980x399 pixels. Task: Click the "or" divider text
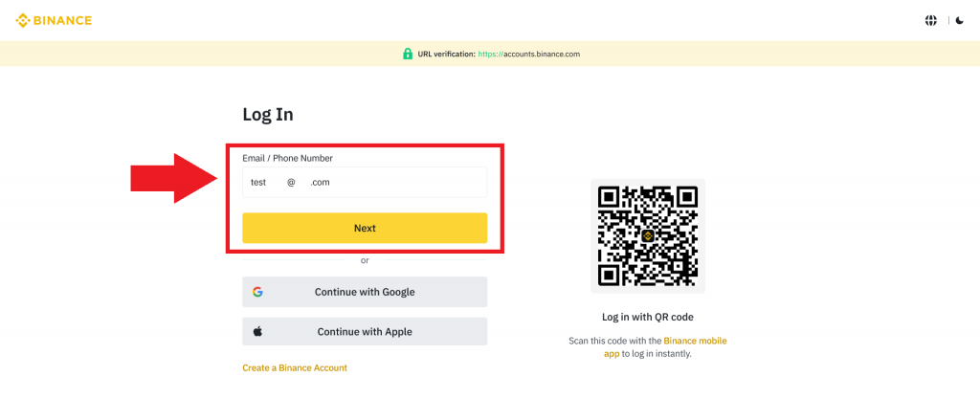click(365, 260)
